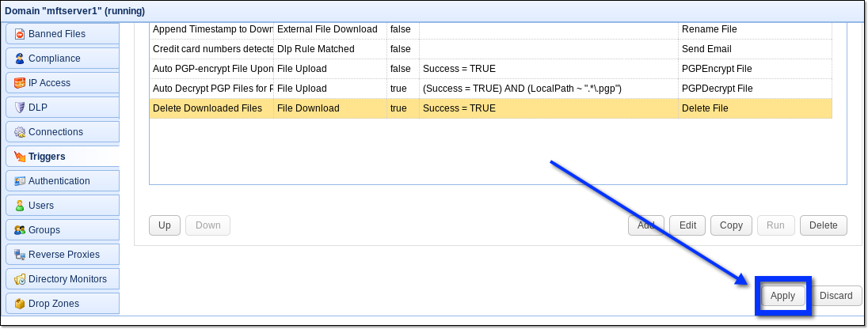Open the Reverse Proxies tab
This screenshot has height=329, width=868.
pos(63,255)
